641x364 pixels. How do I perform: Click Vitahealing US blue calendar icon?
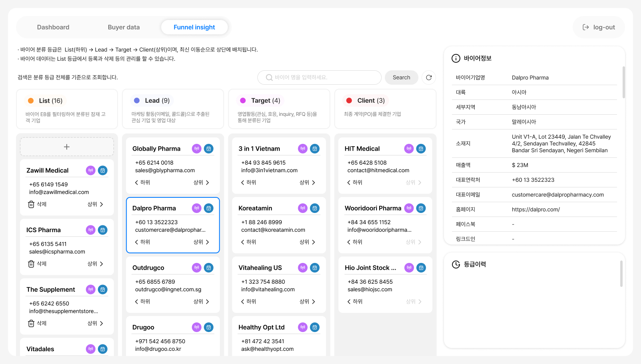pyautogui.click(x=315, y=268)
